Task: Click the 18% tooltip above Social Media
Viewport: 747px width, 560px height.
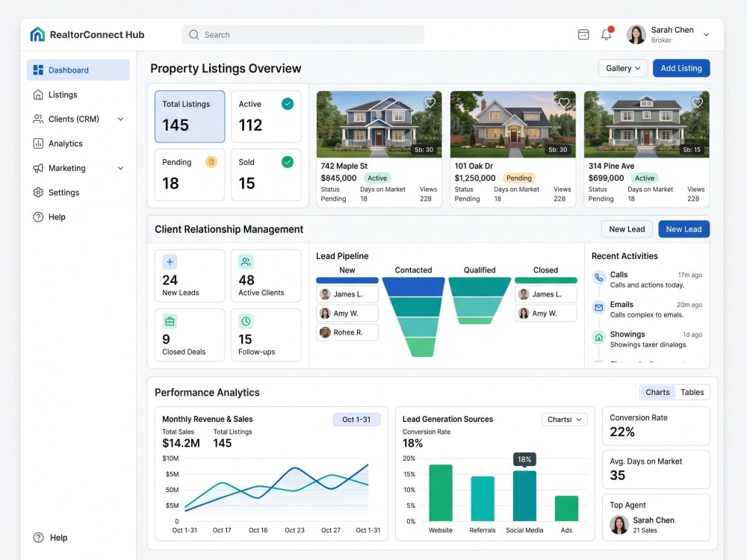Action: pyautogui.click(x=524, y=459)
